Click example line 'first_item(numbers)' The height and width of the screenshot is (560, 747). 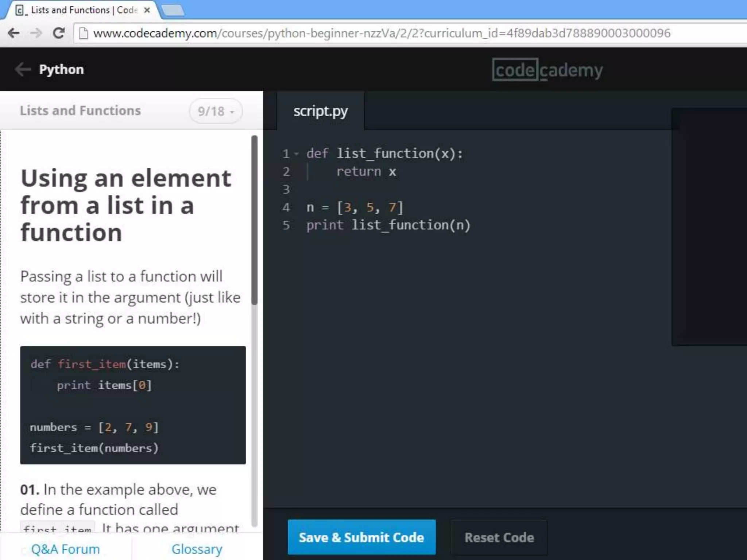coord(94,448)
